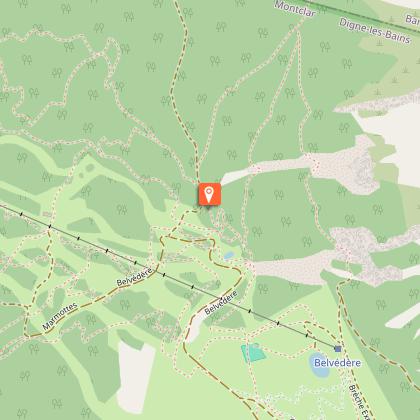Click the Brèche trail label at bottom right
Screen dimensions: 420x420
[x=358, y=402]
